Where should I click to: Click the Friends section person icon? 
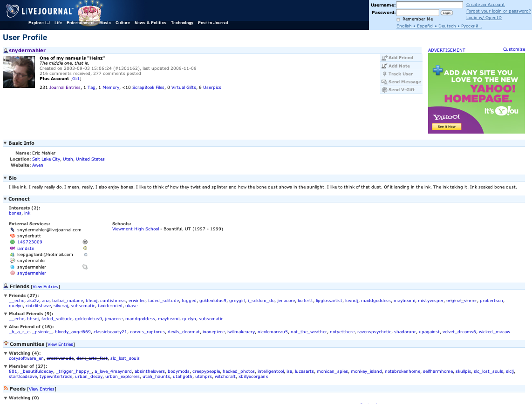point(6,286)
